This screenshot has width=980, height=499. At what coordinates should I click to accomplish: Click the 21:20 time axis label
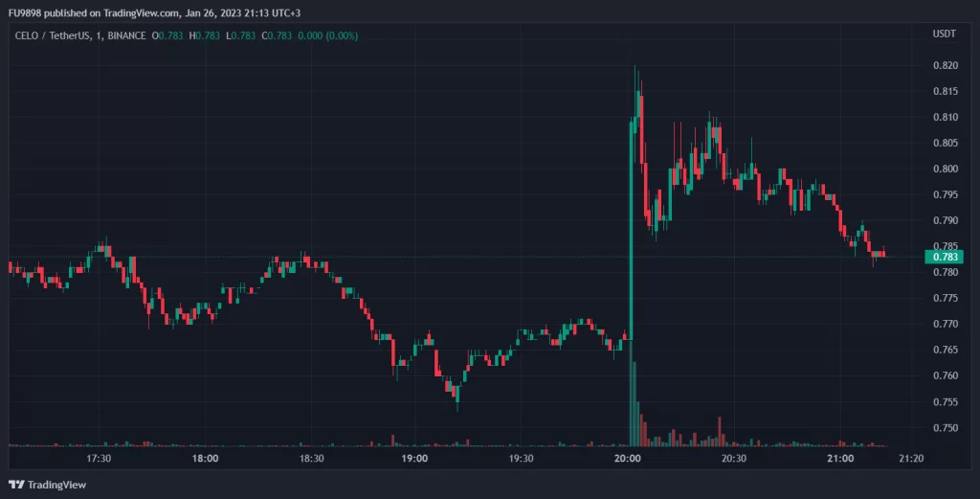point(913,459)
